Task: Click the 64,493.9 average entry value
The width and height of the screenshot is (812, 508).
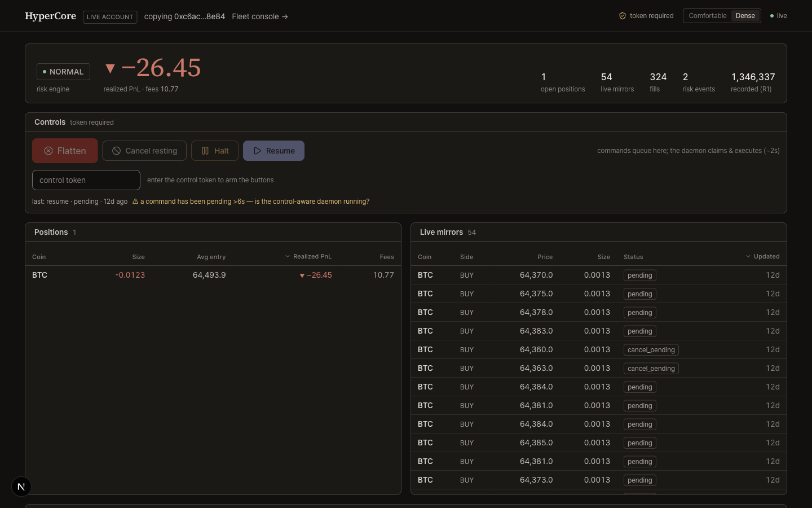Action: (x=209, y=275)
